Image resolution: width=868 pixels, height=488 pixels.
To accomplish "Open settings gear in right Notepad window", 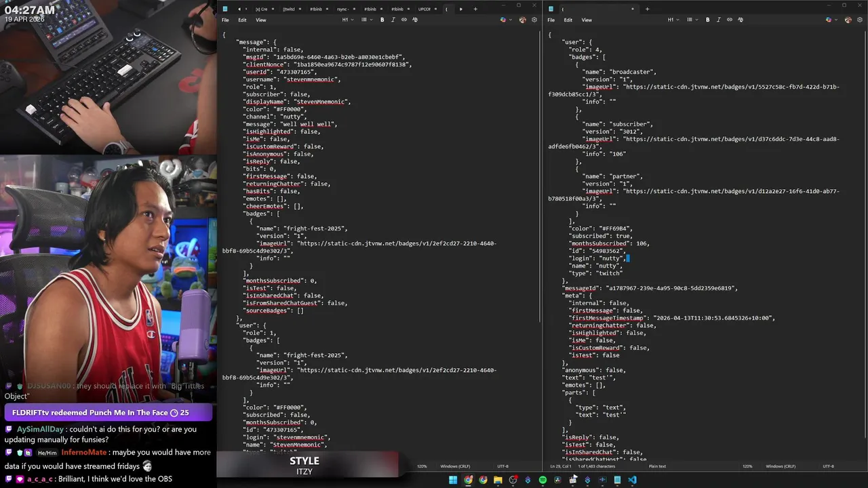I will 859,20.
